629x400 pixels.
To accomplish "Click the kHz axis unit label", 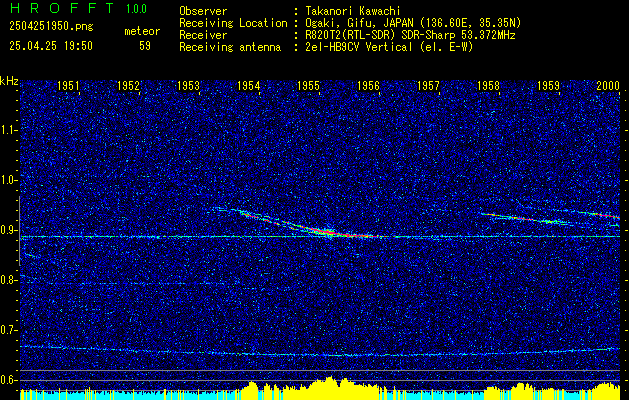I will click(x=9, y=81).
